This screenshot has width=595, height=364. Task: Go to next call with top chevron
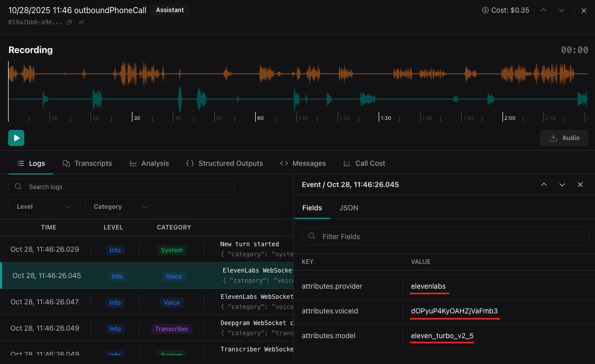tap(561, 10)
